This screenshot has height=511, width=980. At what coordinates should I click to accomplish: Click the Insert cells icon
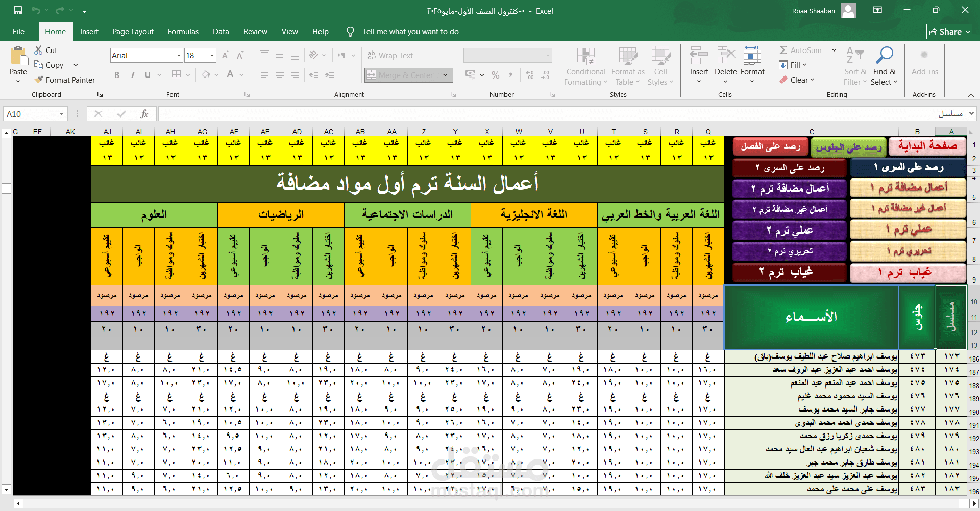(x=699, y=56)
